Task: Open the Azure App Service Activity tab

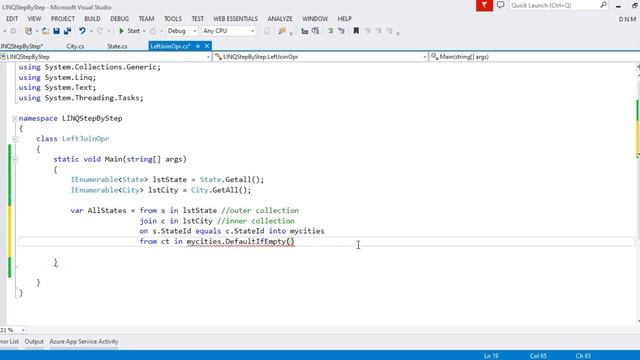Action: (x=84, y=342)
